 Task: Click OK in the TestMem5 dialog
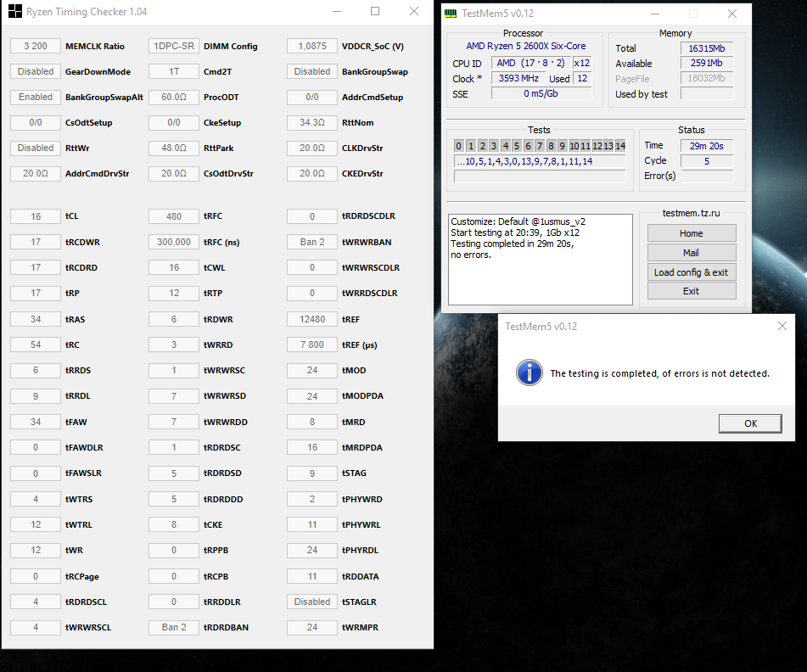[750, 423]
